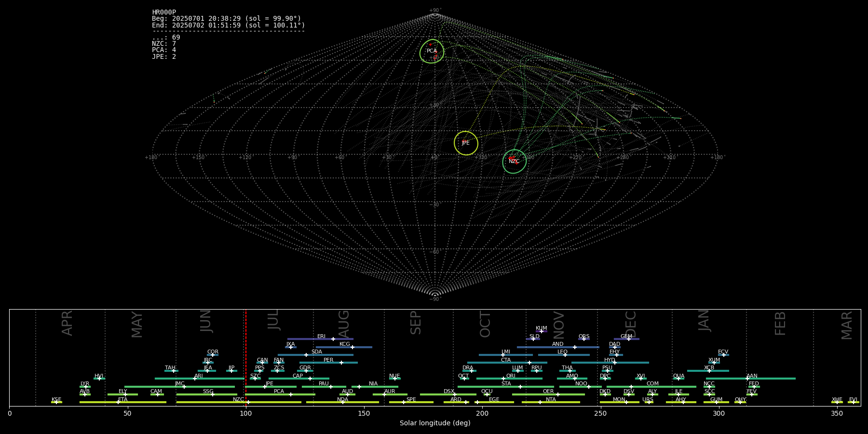Click the QUA shower label in timeline

(x=678, y=376)
